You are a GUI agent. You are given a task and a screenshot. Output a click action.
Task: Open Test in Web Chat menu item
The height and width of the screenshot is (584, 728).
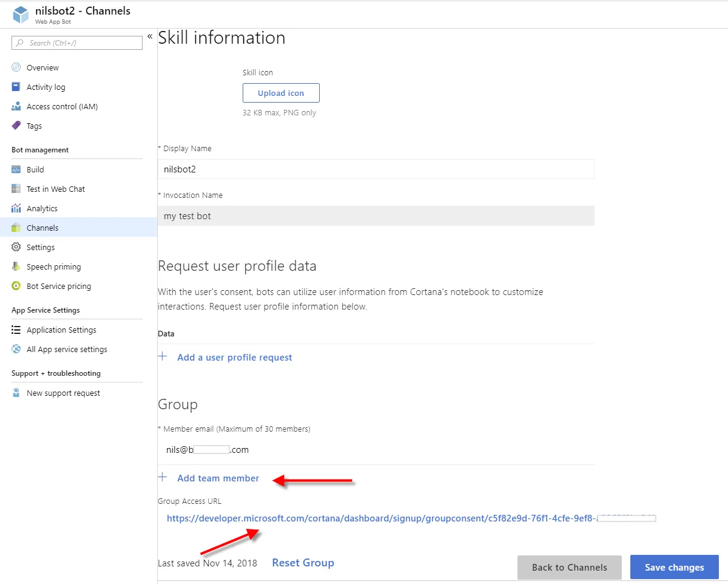56,189
